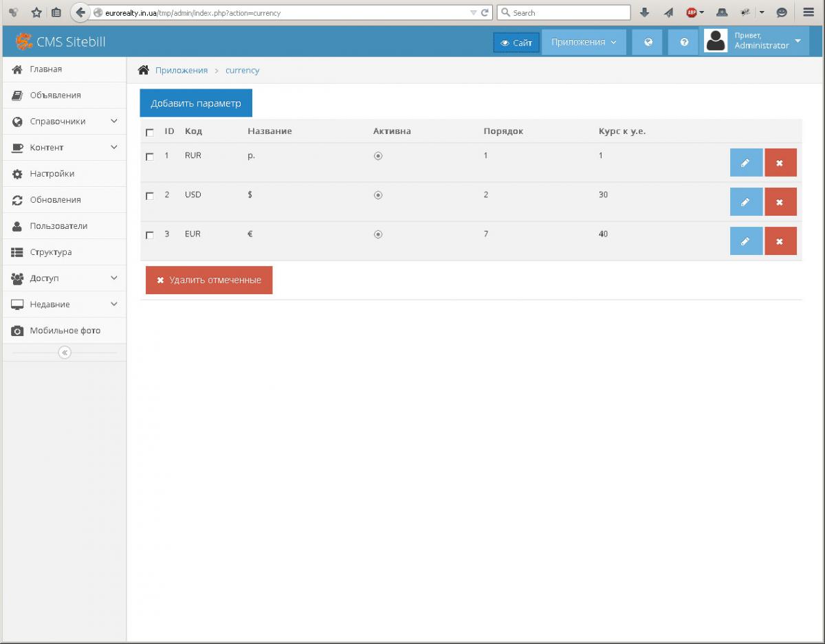Click the Настройки gear icon in the sidebar
The image size is (825, 644).
(18, 174)
